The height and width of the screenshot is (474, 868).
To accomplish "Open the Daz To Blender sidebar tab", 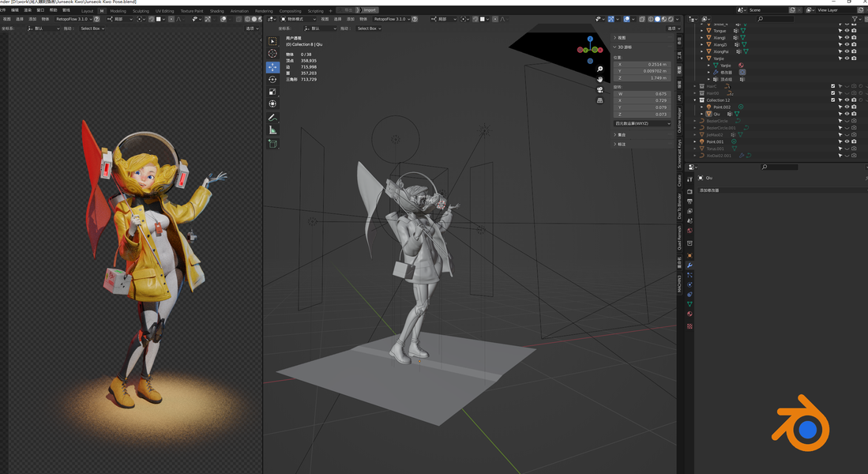I will [x=679, y=205].
